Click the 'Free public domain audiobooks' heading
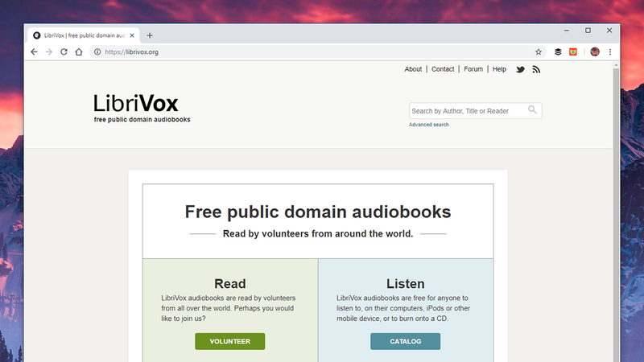This screenshot has height=362, width=644. pos(318,212)
